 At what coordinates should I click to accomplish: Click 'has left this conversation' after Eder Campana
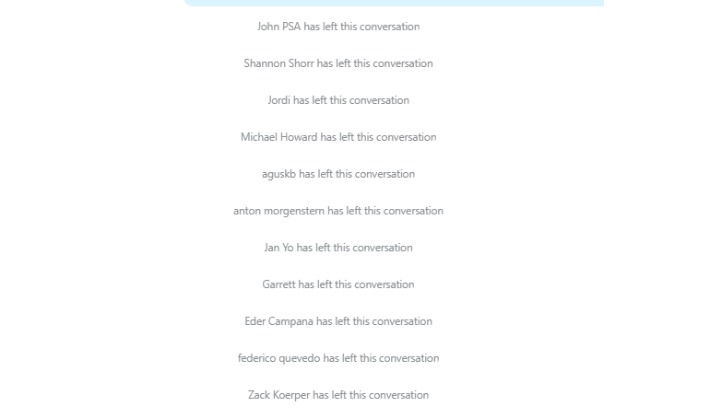(x=371, y=322)
